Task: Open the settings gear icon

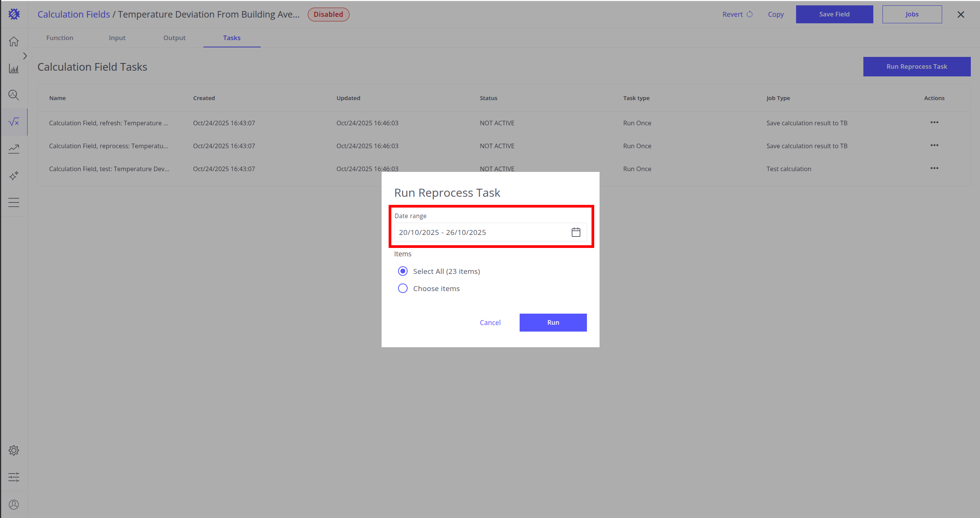Action: tap(14, 450)
